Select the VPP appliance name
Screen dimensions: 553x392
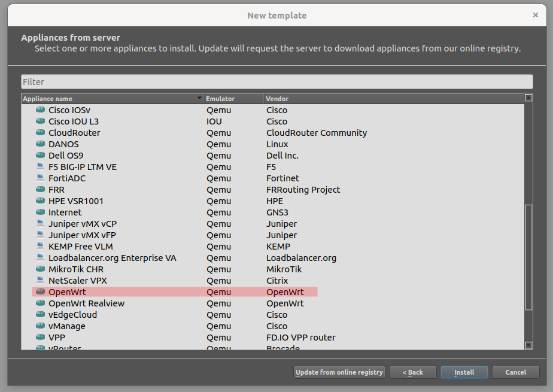pos(57,338)
